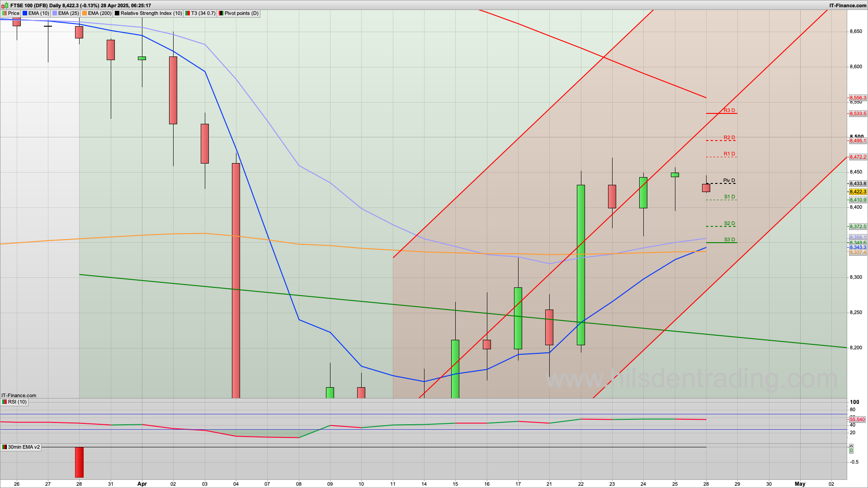
Task: Open the EMA (25) indicator tag
Action: tap(66, 14)
